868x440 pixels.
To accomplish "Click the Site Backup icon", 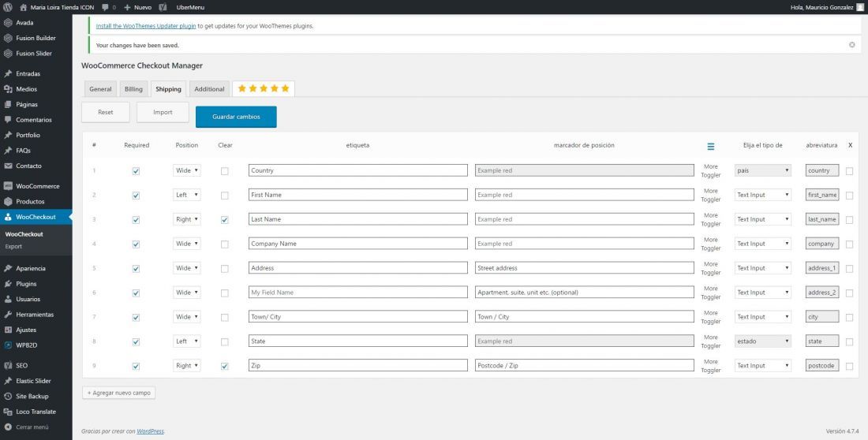I will pos(8,397).
